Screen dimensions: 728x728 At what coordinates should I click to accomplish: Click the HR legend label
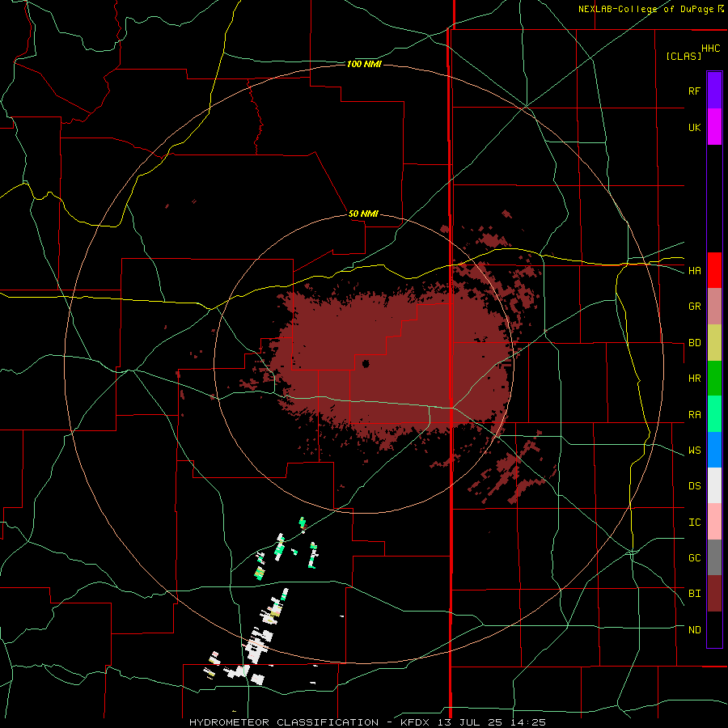point(695,379)
